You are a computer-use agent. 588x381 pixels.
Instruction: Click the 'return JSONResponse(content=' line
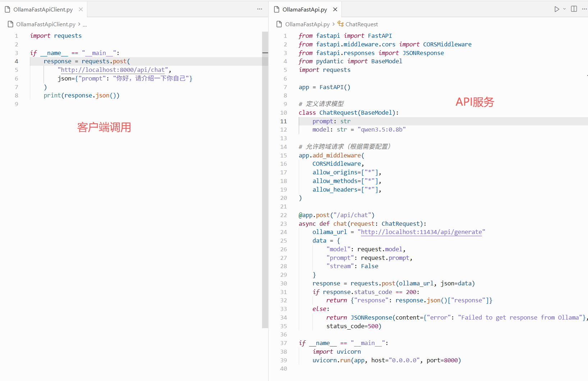[x=457, y=317]
